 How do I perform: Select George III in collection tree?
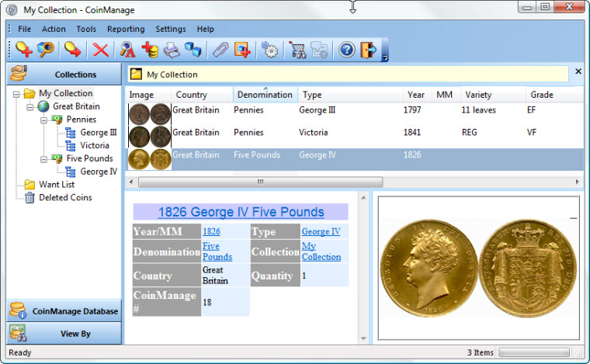(x=99, y=133)
